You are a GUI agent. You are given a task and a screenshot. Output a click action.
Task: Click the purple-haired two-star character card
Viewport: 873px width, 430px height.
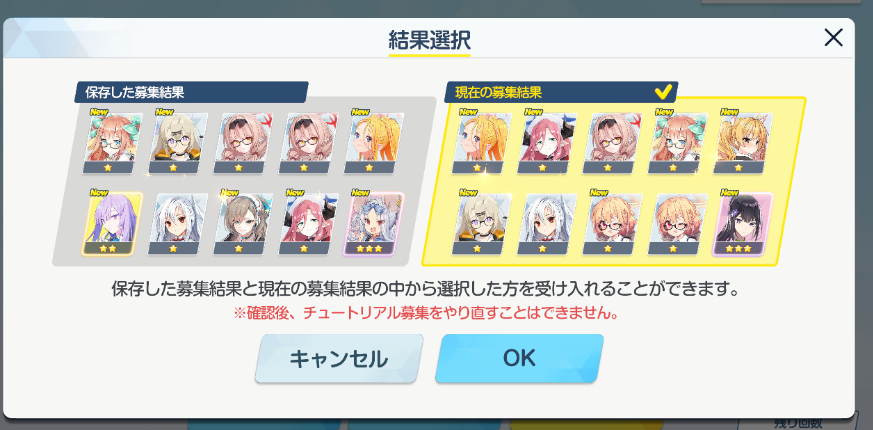click(110, 224)
